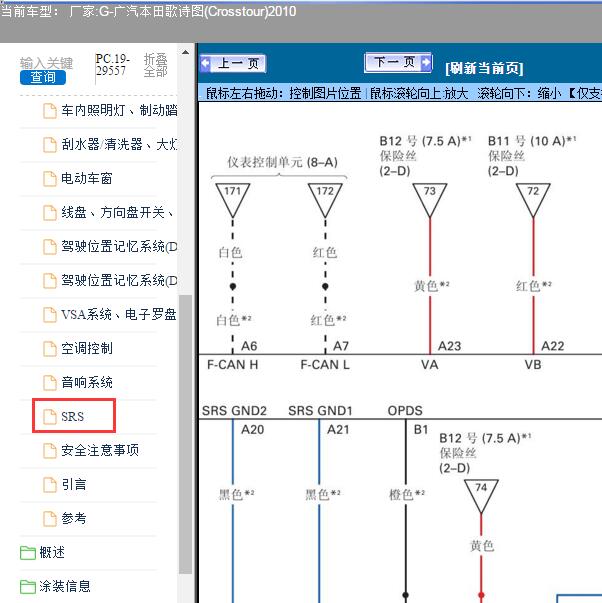Click the VA terminal label

(x=430, y=365)
